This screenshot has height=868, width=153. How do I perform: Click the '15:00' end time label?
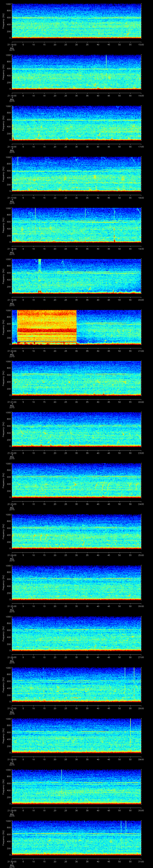pyautogui.click(x=141, y=44)
